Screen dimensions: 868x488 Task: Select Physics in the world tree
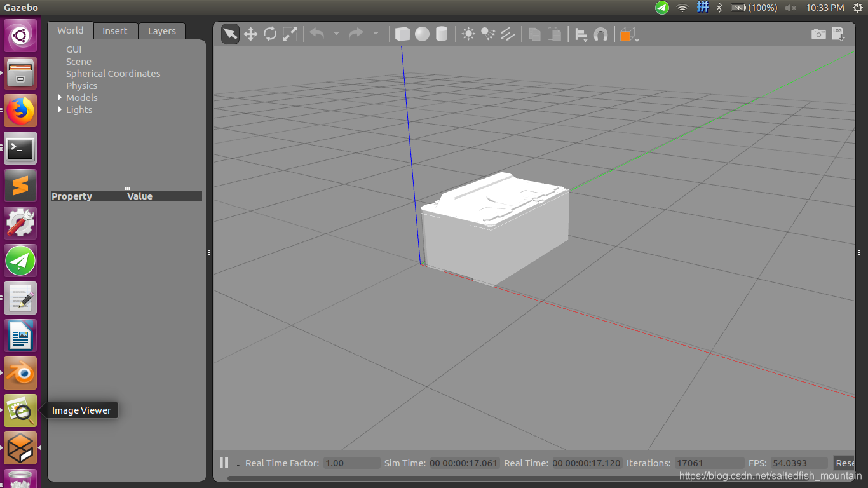(82, 86)
